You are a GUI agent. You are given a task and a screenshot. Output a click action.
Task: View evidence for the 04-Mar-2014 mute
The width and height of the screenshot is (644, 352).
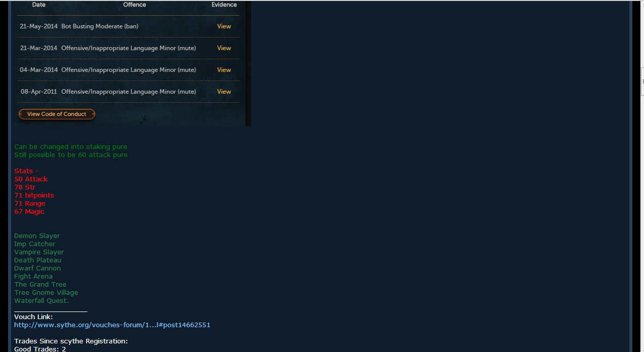click(x=224, y=70)
